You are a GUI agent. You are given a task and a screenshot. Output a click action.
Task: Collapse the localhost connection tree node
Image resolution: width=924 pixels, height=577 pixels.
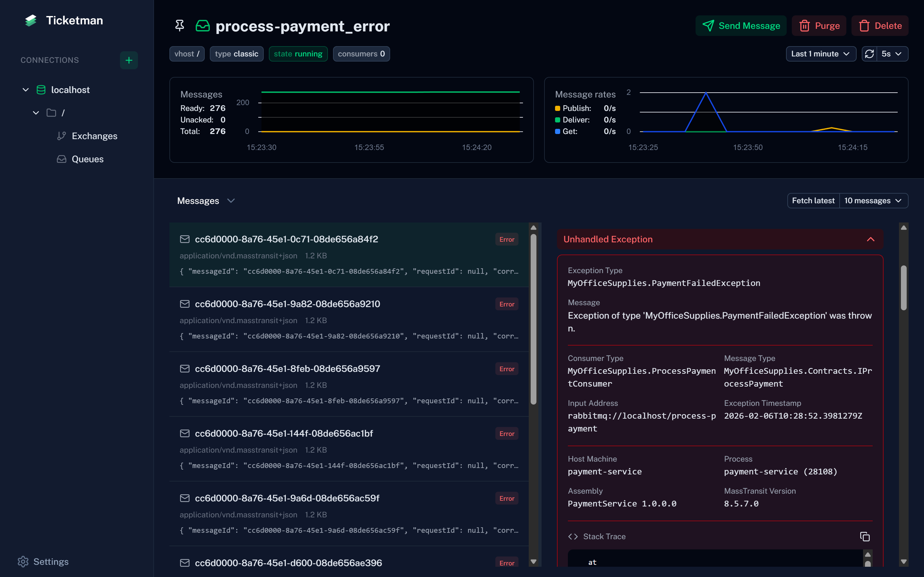tap(26, 90)
